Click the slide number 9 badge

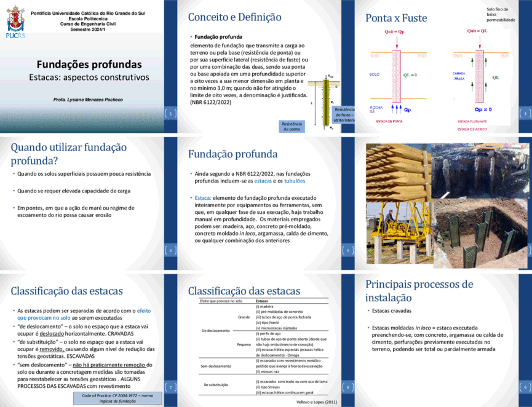pyautogui.click(x=525, y=387)
